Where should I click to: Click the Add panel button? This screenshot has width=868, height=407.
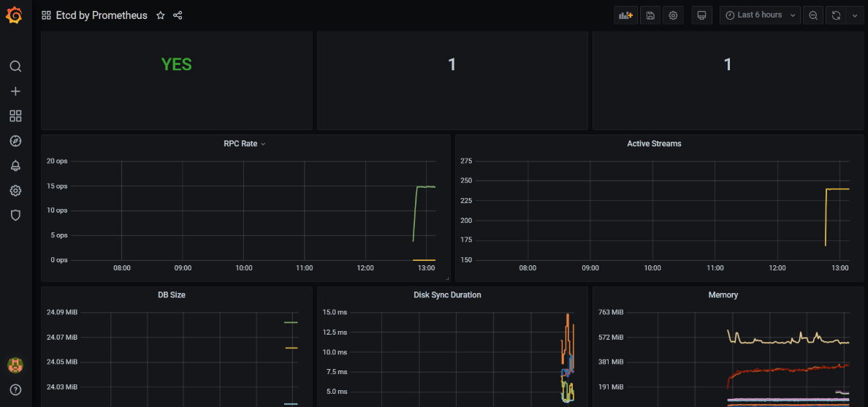coord(626,15)
